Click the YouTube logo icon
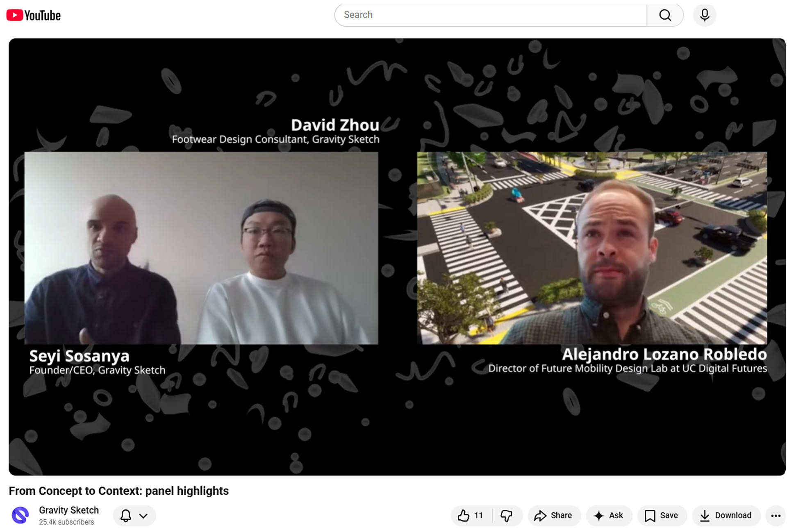The width and height of the screenshot is (787, 532). [x=15, y=15]
